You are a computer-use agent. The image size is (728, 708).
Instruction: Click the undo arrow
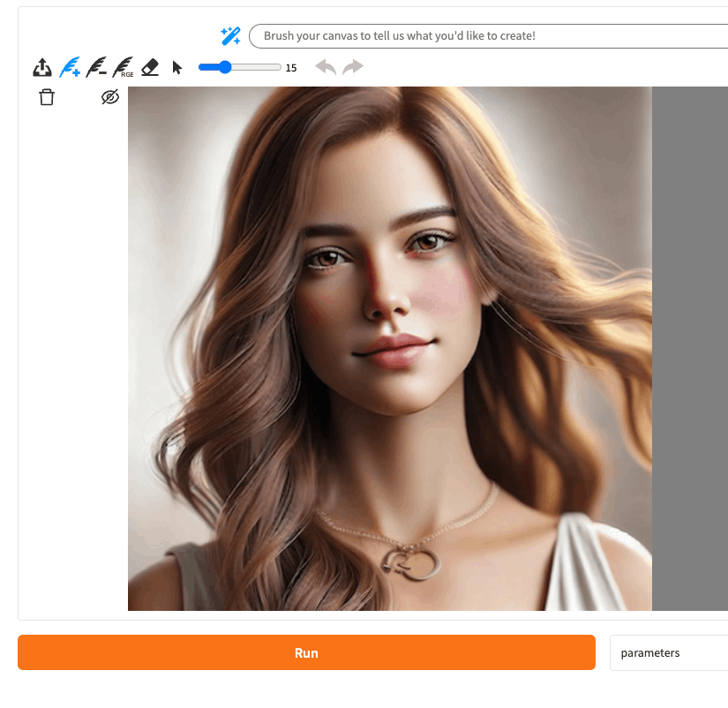[326, 67]
